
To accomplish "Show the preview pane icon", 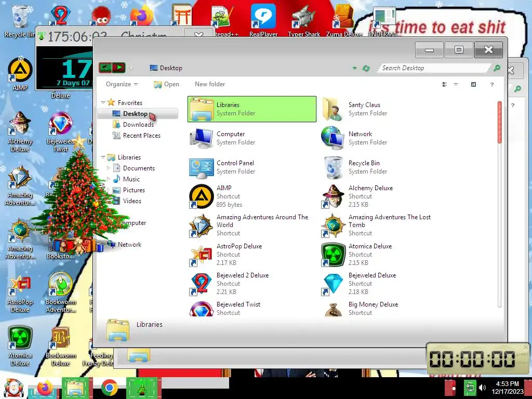I will tap(473, 84).
